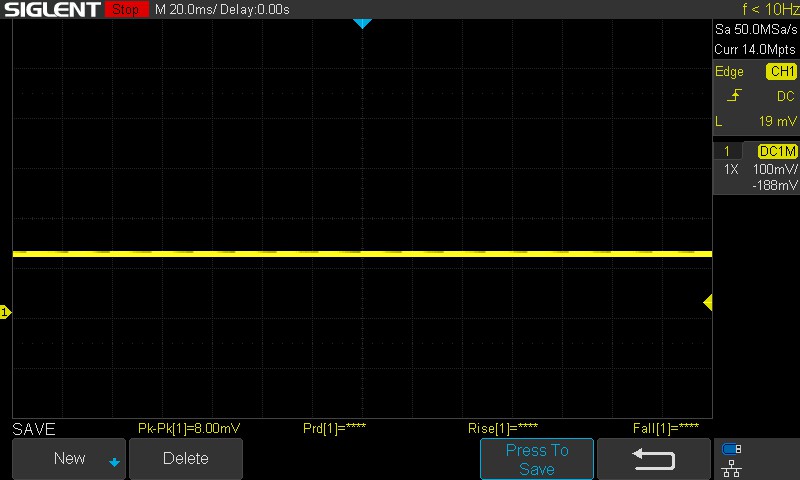Click the Sa 50.0MSa/s sample rate text
This screenshot has height=480, width=800.
pyautogui.click(x=756, y=30)
